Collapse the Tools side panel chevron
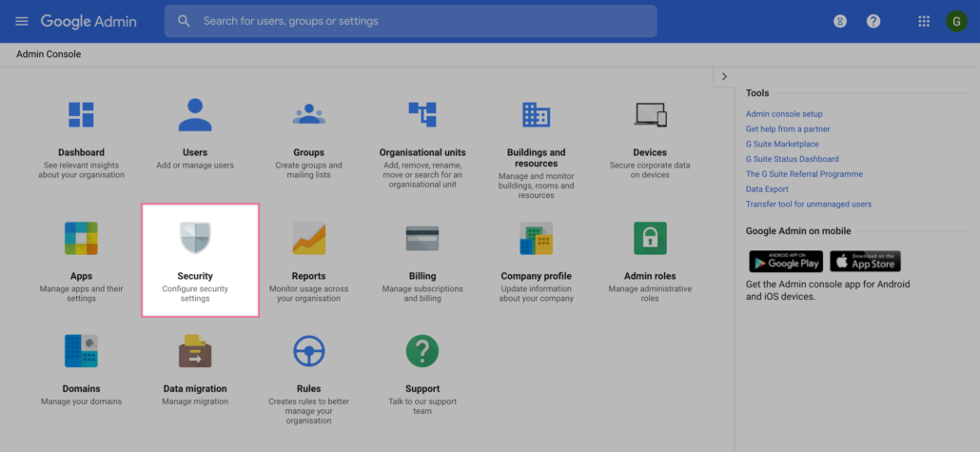The height and width of the screenshot is (452, 980). [x=724, y=76]
